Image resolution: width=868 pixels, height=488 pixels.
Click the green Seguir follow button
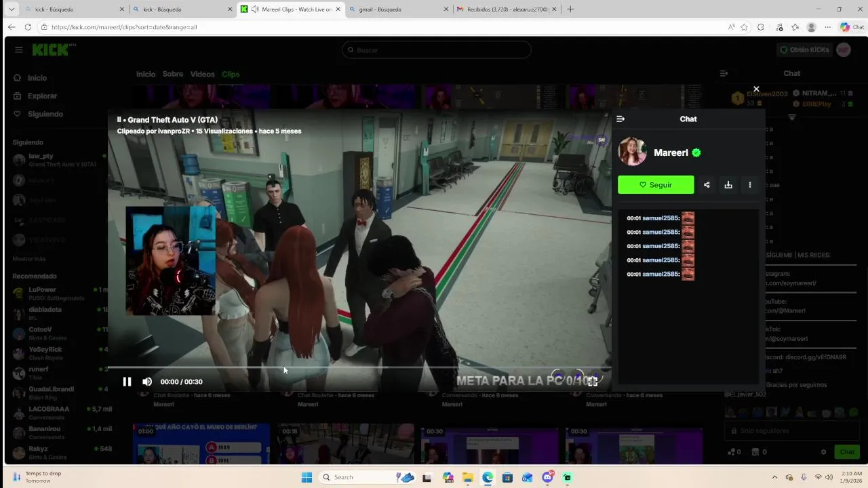[656, 184]
